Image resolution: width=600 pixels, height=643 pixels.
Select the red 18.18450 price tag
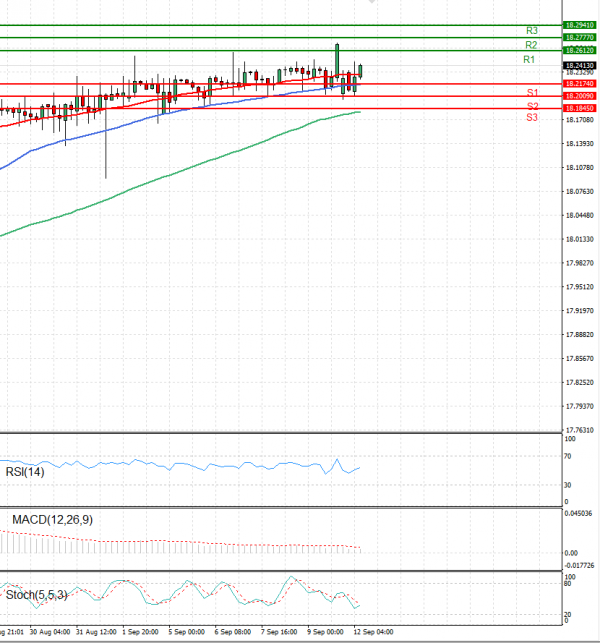click(x=579, y=108)
